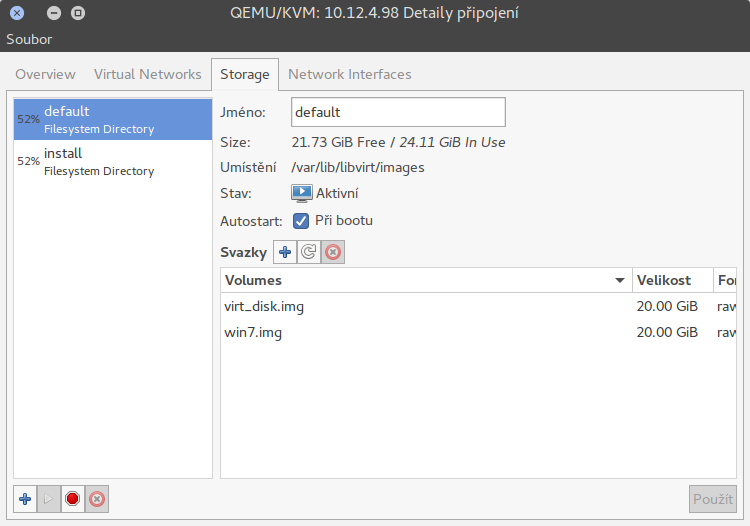
Task: Click the Použít apply button
Action: click(712, 498)
